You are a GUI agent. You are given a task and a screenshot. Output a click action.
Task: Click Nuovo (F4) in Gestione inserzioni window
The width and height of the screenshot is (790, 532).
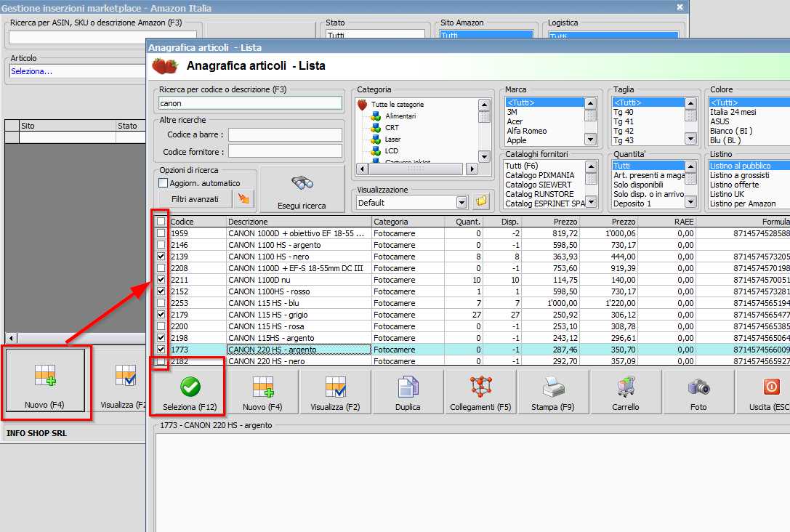45,382
